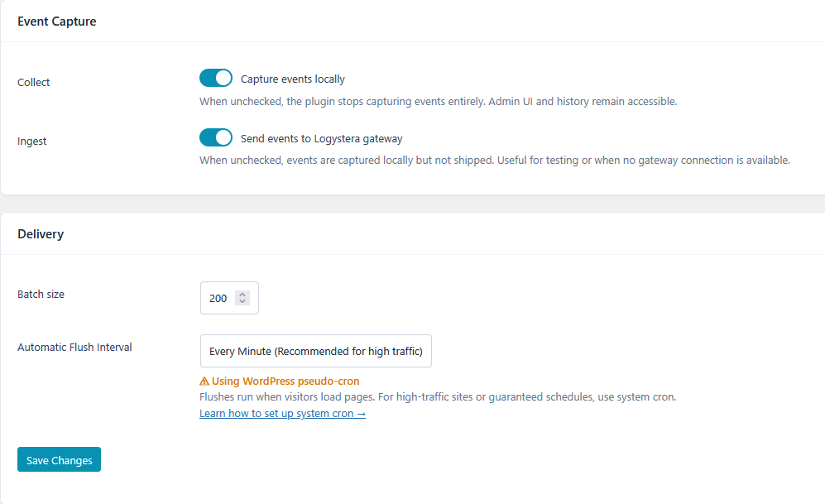
Task: Click the Batch size decrement arrow
Action: coord(242,301)
